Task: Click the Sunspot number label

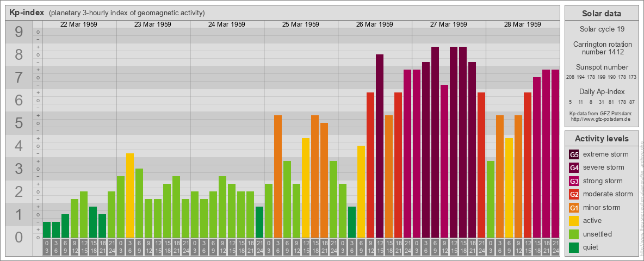Action: [x=602, y=67]
